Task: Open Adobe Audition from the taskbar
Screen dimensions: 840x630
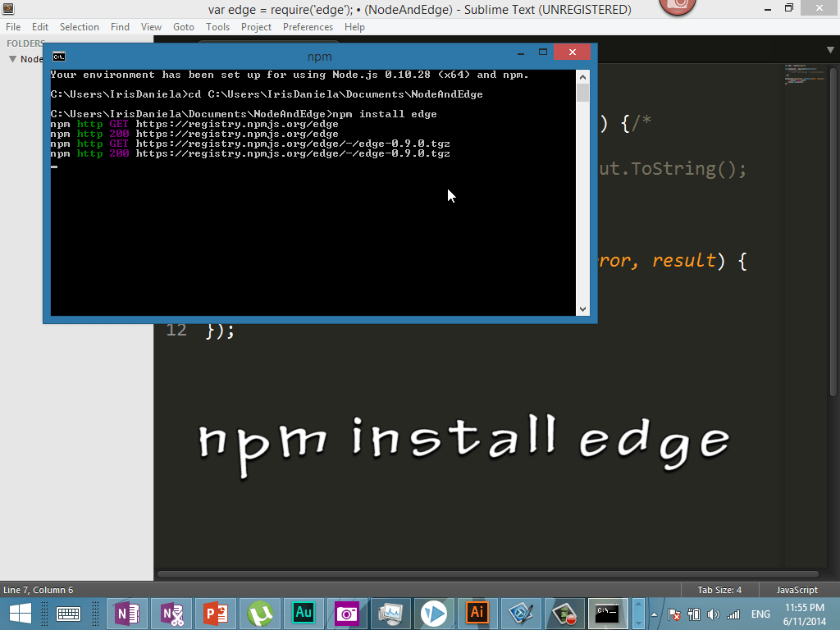Action: tap(304, 613)
